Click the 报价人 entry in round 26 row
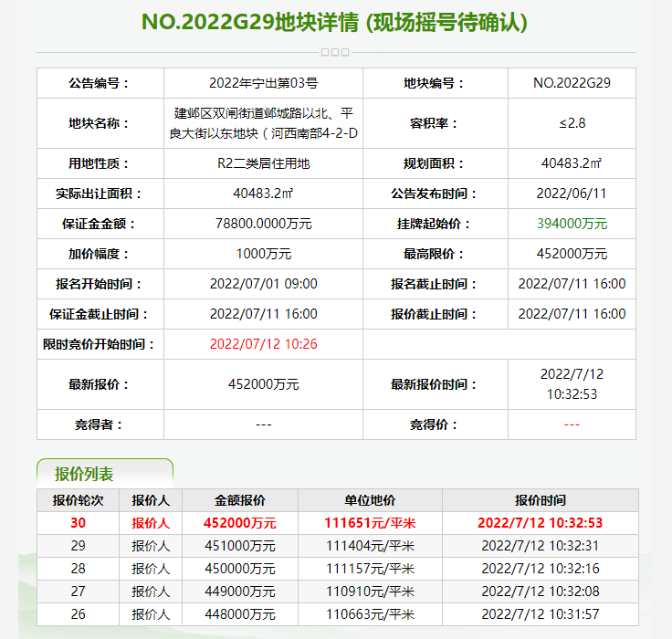Image resolution: width=672 pixels, height=639 pixels. pos(151,613)
